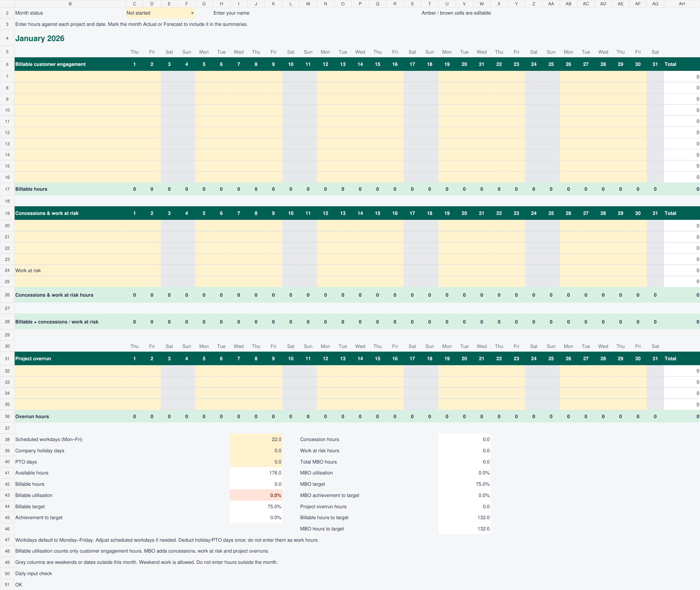This screenshot has width=700, height=590.
Task: Click the 'Total MBO hours' label
Action: pos(319,462)
